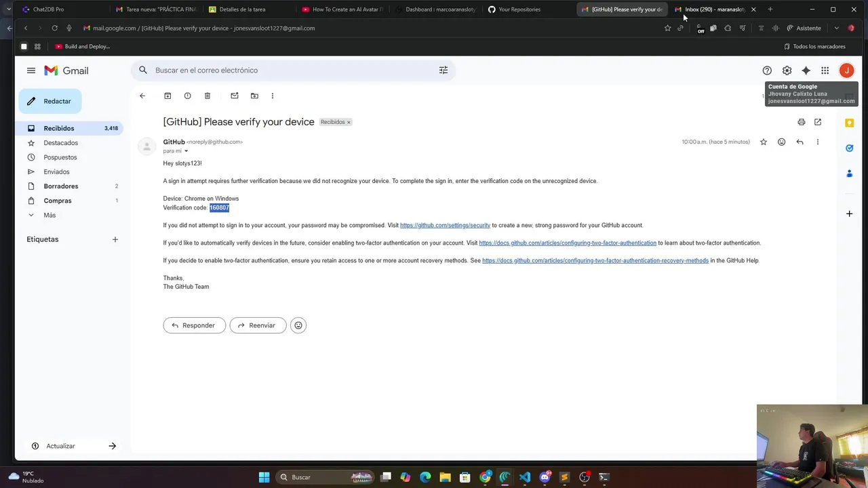Delete this email with trash icon
868x488 pixels.
[208, 96]
